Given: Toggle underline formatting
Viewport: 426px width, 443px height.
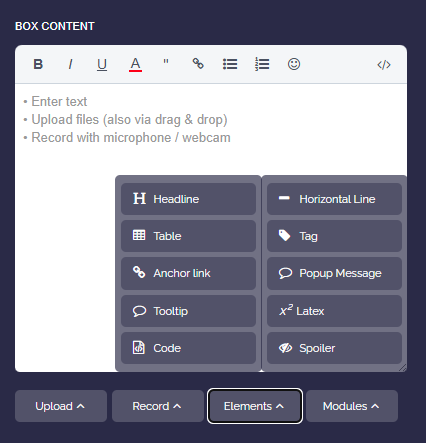Looking at the screenshot, I should click(x=102, y=64).
